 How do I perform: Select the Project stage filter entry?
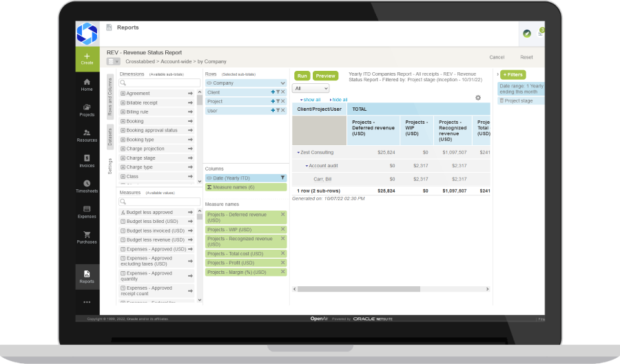coord(521,101)
